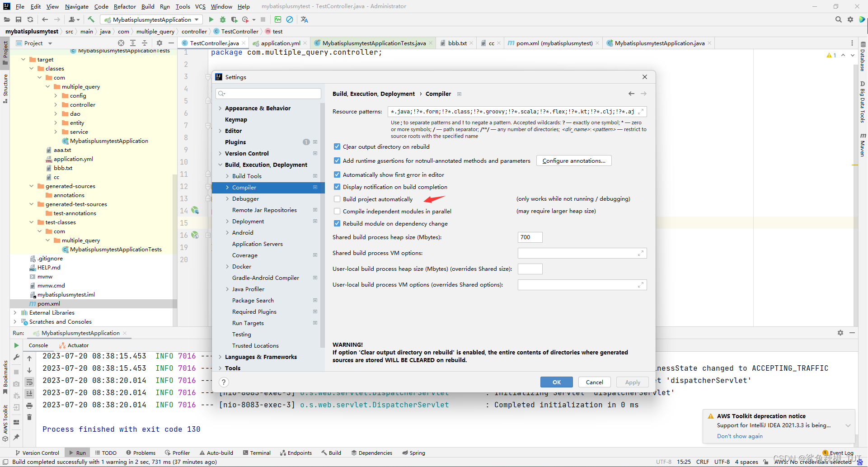Open Project panel options gear icon
868x467 pixels.
pos(159,43)
